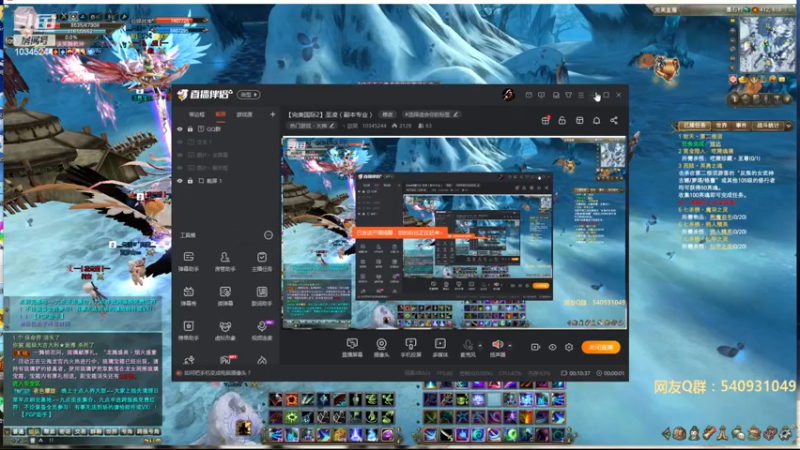Open the notification bell icon

click(596, 120)
